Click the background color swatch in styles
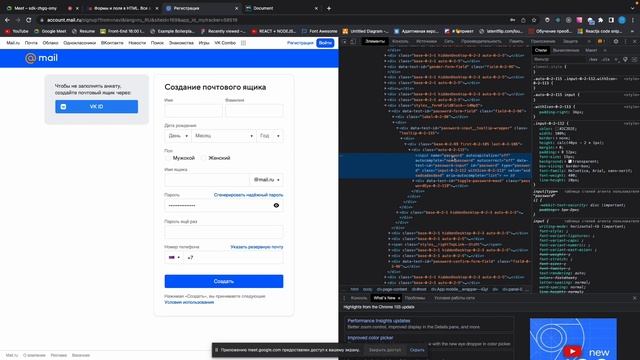This screenshot has height=360, width=640. point(570,162)
